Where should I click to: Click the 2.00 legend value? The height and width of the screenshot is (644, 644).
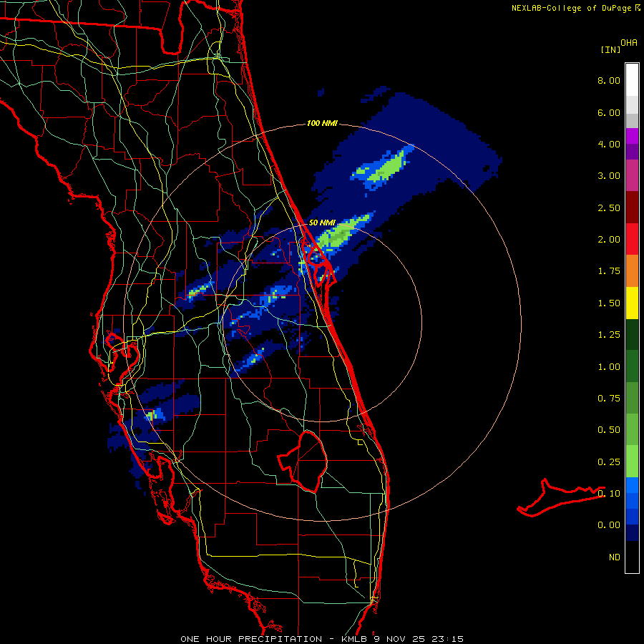609,240
